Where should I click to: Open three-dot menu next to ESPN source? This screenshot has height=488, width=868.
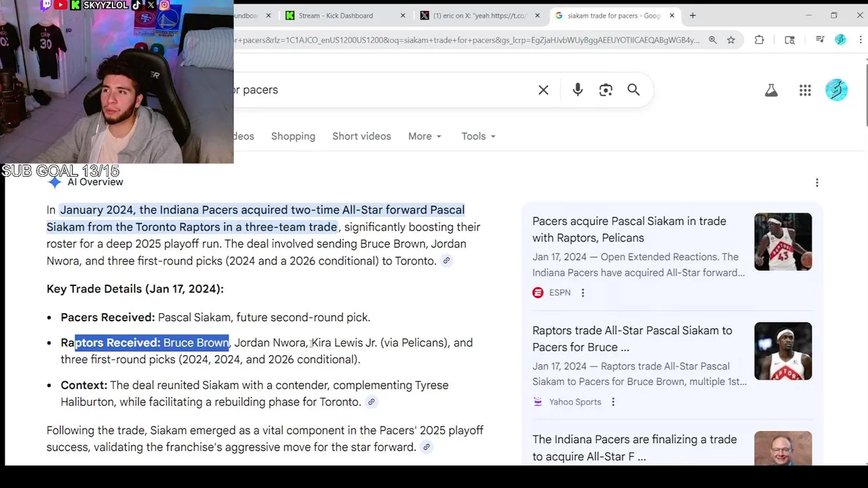coord(583,293)
